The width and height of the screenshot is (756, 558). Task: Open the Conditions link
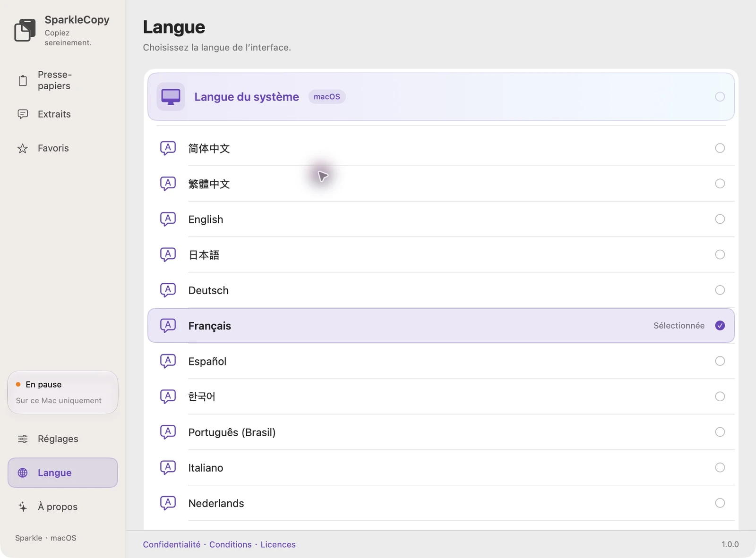click(231, 544)
